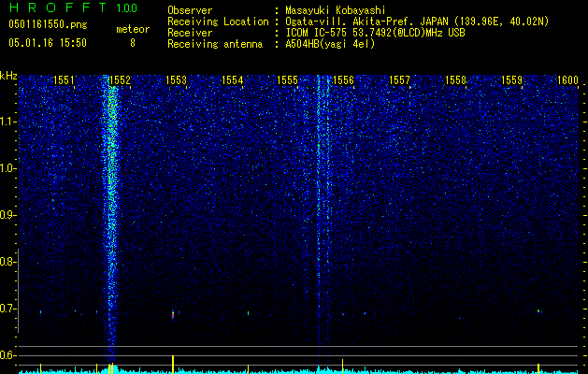The image size is (588, 374).
Task: Click the 1.1 kHz frequency axis label
Action: pyautogui.click(x=8, y=122)
